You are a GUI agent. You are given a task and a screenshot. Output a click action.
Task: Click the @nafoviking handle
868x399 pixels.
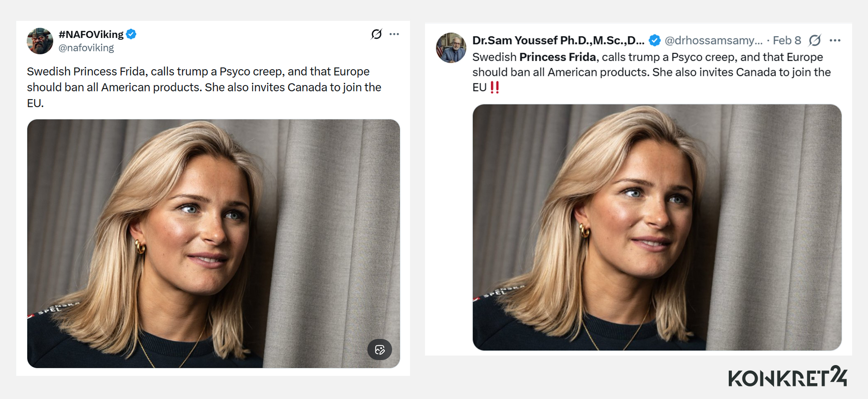pyautogui.click(x=86, y=48)
